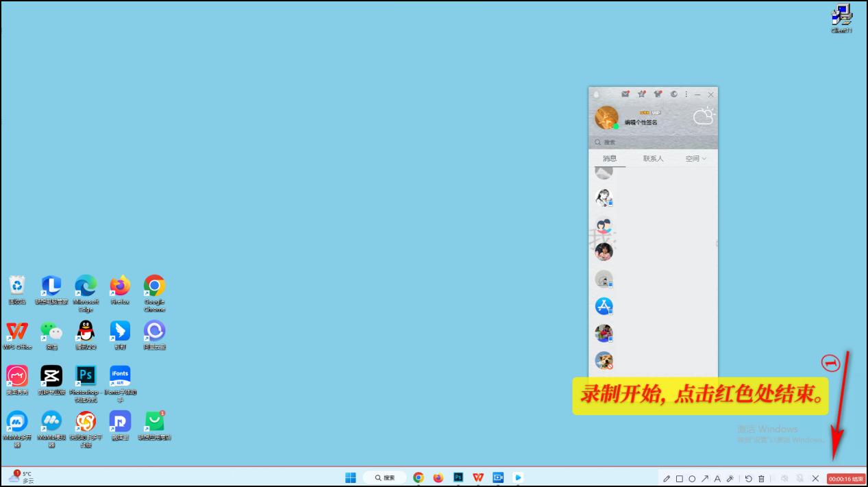868x487 pixels.
Task: Open the QQ VIP membership store icon
Action: pyautogui.click(x=642, y=95)
